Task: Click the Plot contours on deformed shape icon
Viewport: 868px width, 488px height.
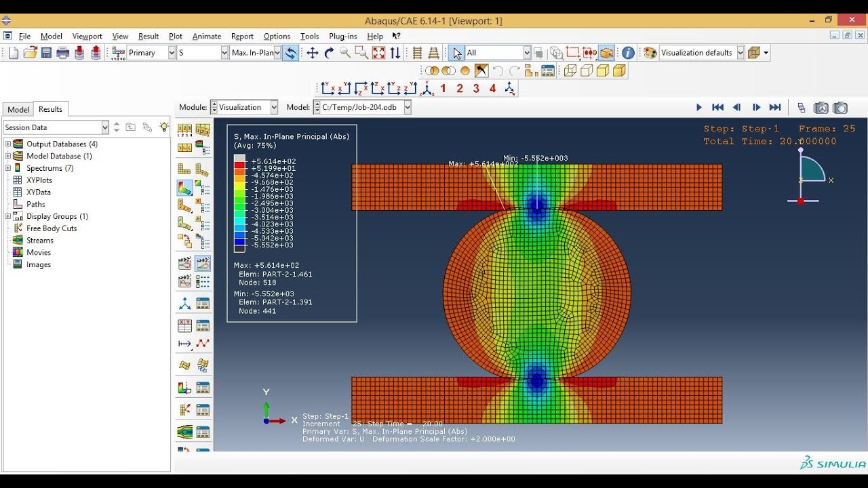Action: click(184, 187)
